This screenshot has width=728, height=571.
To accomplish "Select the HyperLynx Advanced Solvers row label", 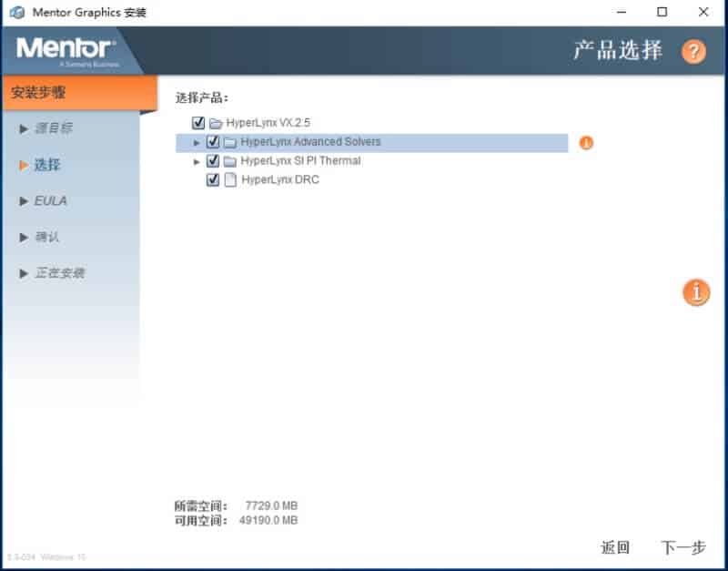I will tap(310, 142).
